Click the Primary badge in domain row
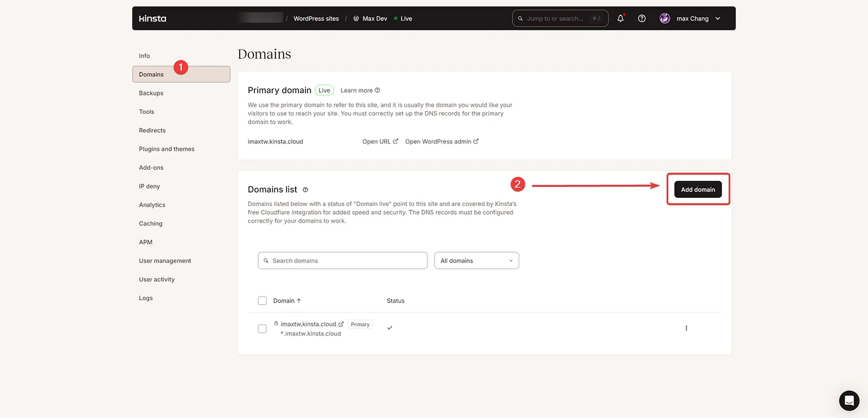This screenshot has height=418, width=868. (360, 324)
